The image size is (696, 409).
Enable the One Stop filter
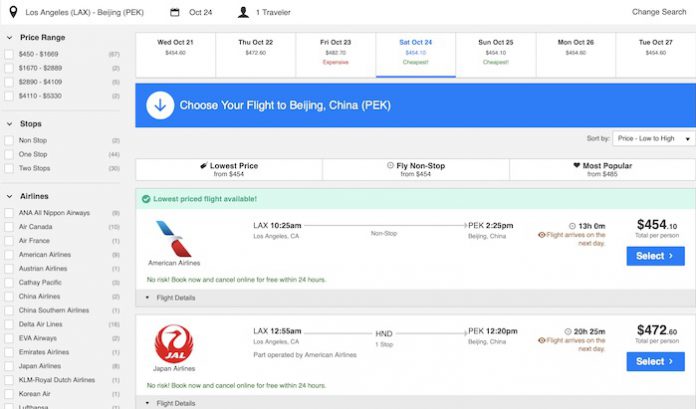8,154
